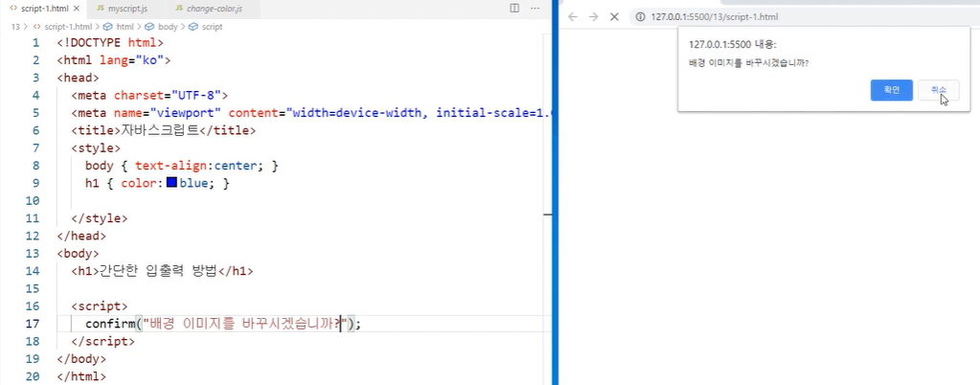Click the html lang="ko" code line
Screen dimensions: 980x385
114,60
